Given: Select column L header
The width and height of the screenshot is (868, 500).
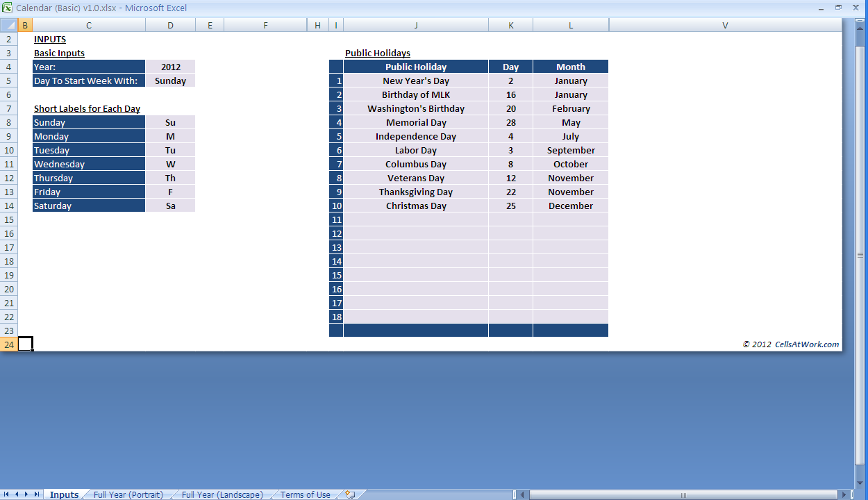Looking at the screenshot, I should (x=571, y=26).
